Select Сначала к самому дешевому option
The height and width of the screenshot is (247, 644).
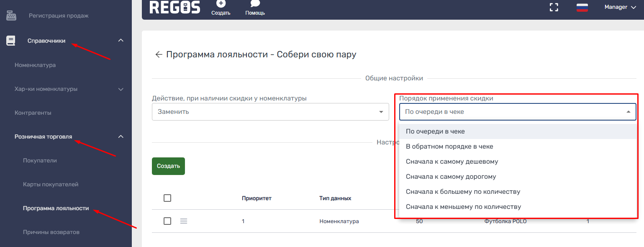coord(452,162)
